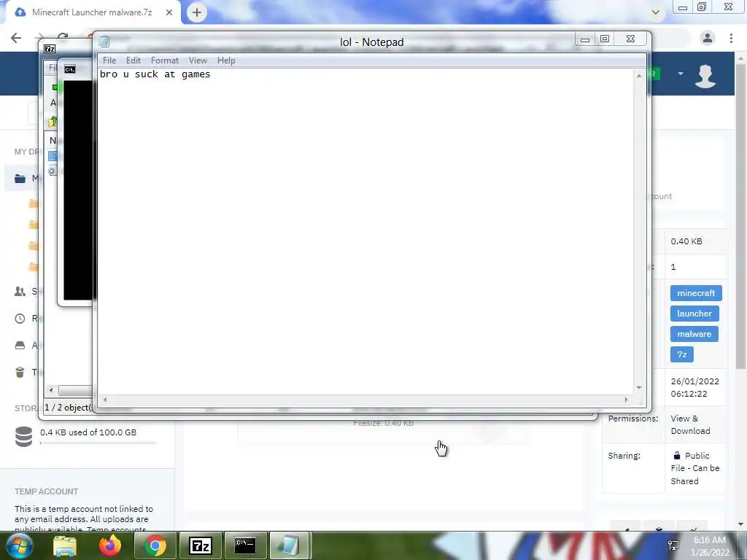Click Notepad vertical scrollbar up arrow
747x560 pixels.
pyautogui.click(x=639, y=76)
